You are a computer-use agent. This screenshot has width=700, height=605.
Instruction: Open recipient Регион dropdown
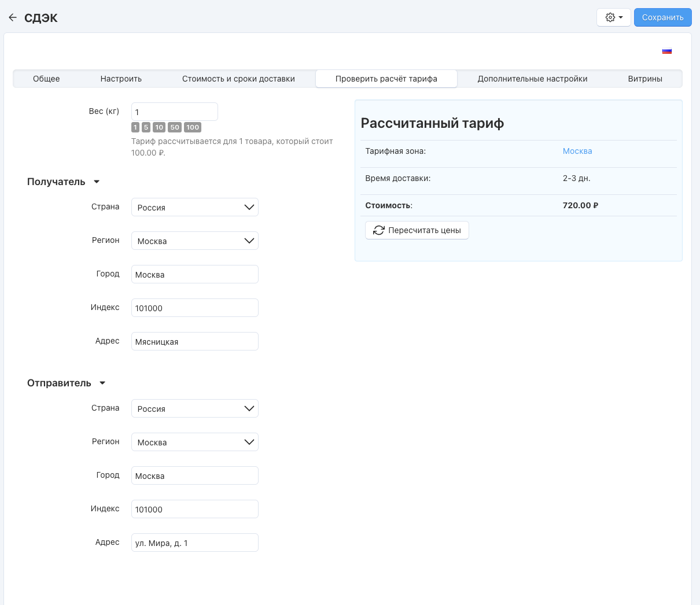click(x=194, y=241)
